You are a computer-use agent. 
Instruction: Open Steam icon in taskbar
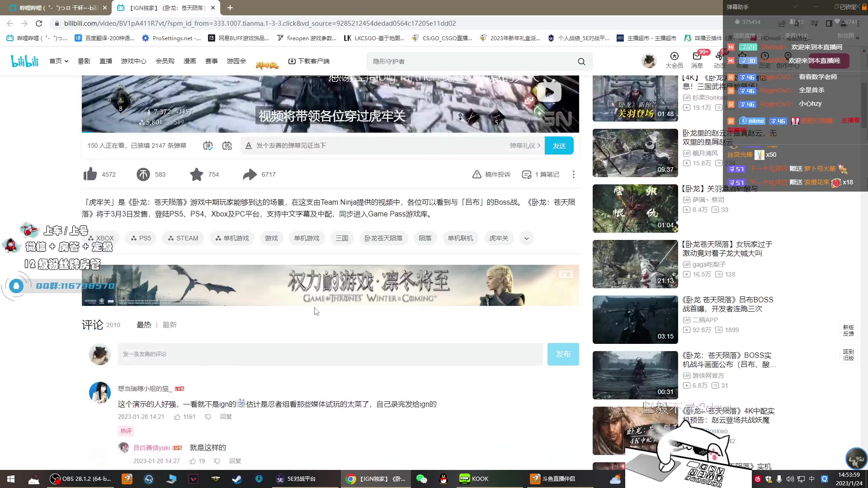click(237, 479)
